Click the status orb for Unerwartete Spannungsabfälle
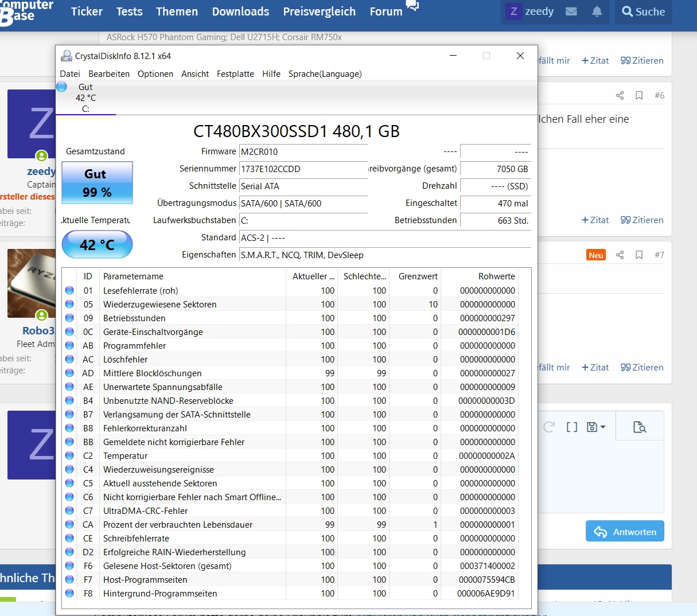Screen dimensions: 697x616 pyautogui.click(x=69, y=387)
